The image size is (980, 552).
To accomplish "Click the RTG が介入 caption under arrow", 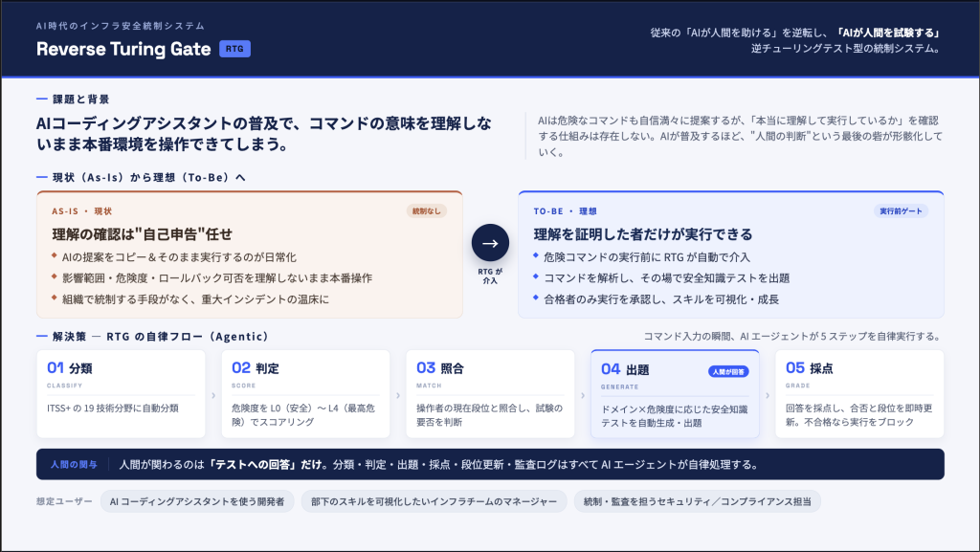I will coord(490,276).
